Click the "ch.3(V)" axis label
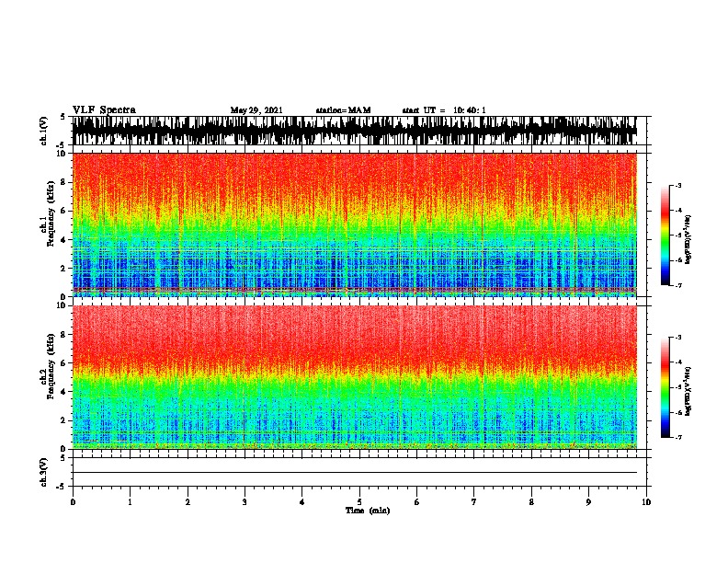The width and height of the screenshot is (728, 563). 44,472
